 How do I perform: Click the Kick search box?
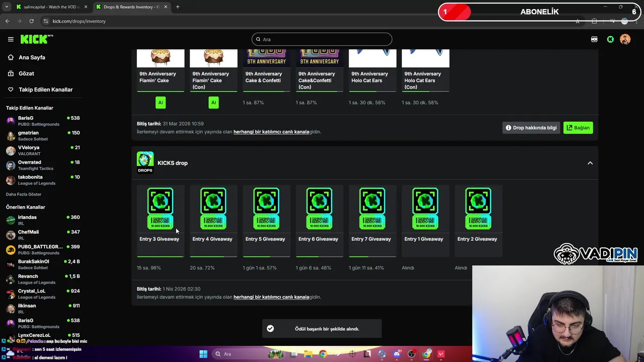click(322, 39)
